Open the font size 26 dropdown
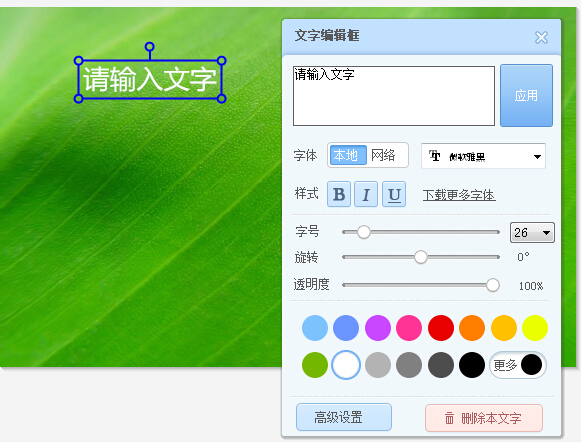 coord(532,233)
